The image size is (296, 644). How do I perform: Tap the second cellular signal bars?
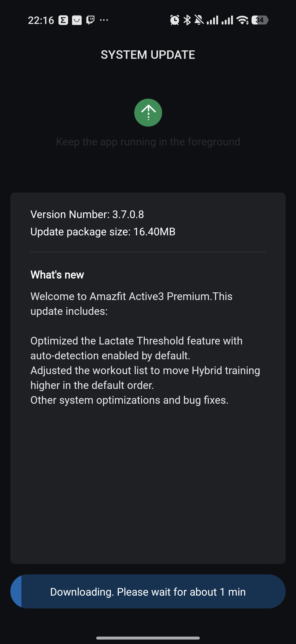[x=227, y=20]
